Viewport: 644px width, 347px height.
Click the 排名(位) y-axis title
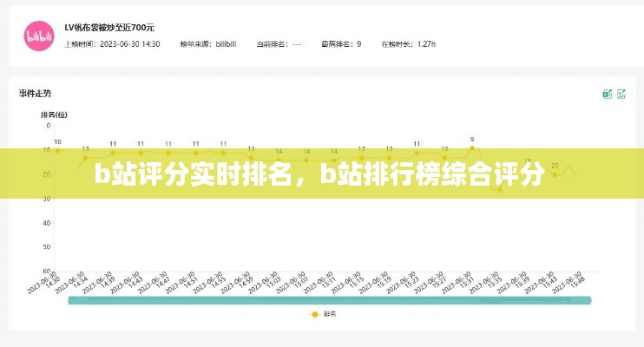54,114
